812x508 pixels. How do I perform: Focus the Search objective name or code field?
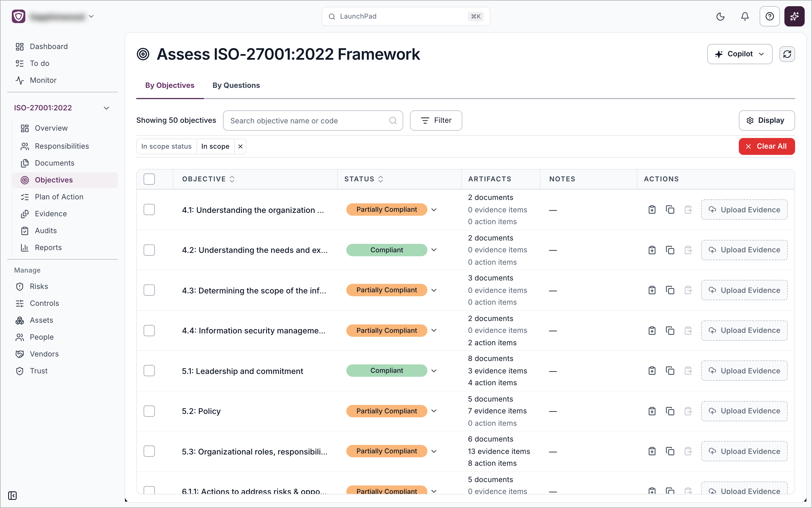[313, 121]
